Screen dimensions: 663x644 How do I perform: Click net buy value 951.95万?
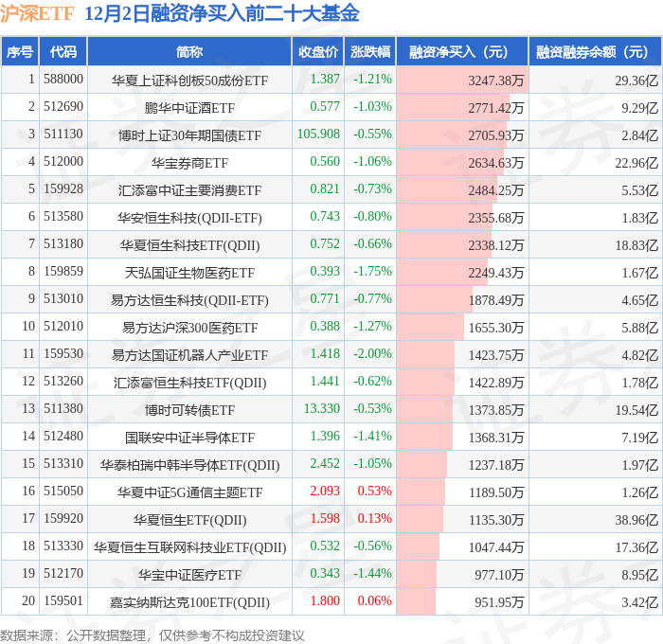pos(499,602)
